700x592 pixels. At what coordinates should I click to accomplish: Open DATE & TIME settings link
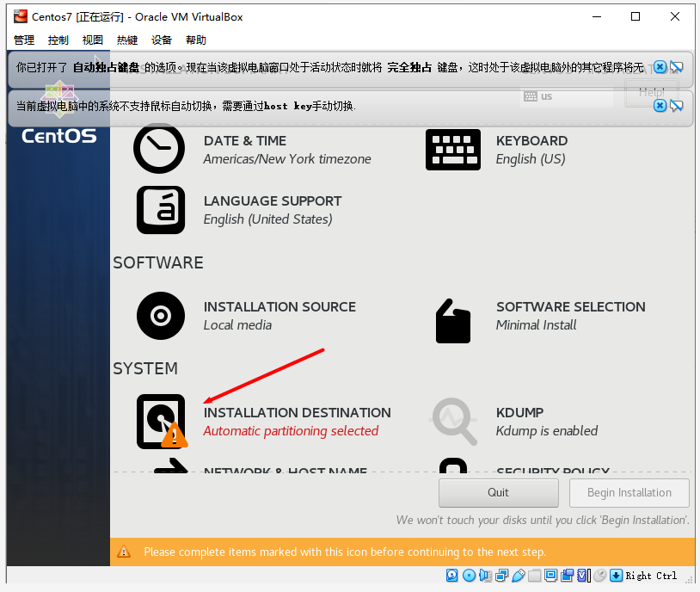click(245, 141)
